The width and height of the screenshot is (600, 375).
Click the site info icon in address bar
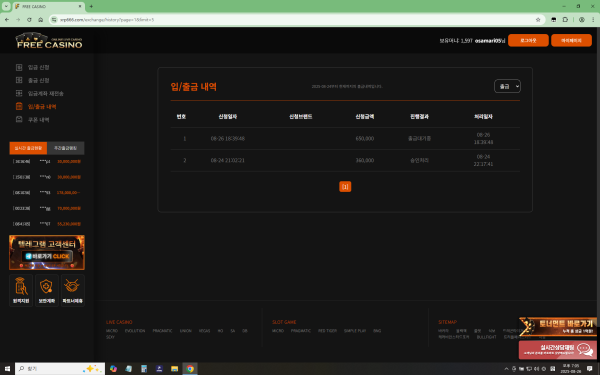54,20
